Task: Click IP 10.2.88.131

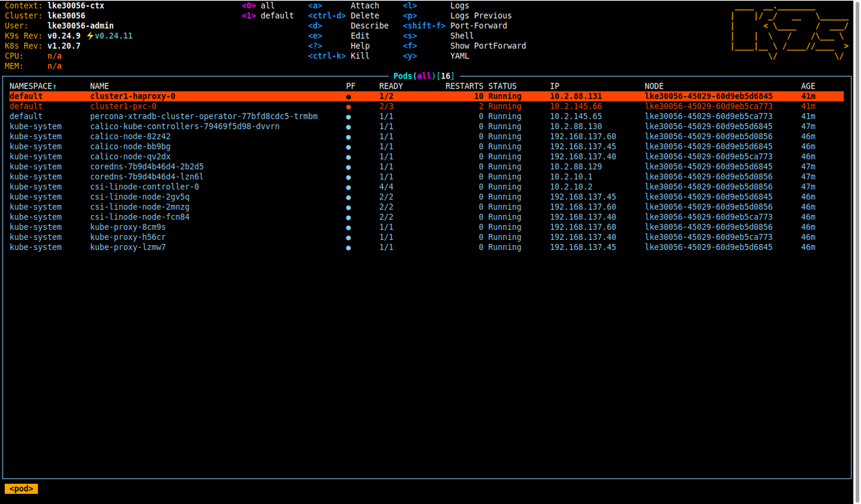Action: [576, 96]
